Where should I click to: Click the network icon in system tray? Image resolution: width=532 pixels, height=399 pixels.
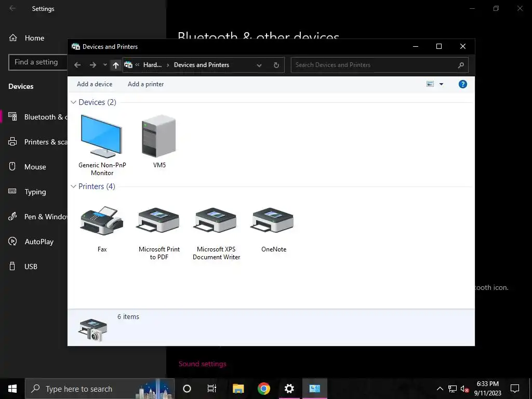coord(453,389)
